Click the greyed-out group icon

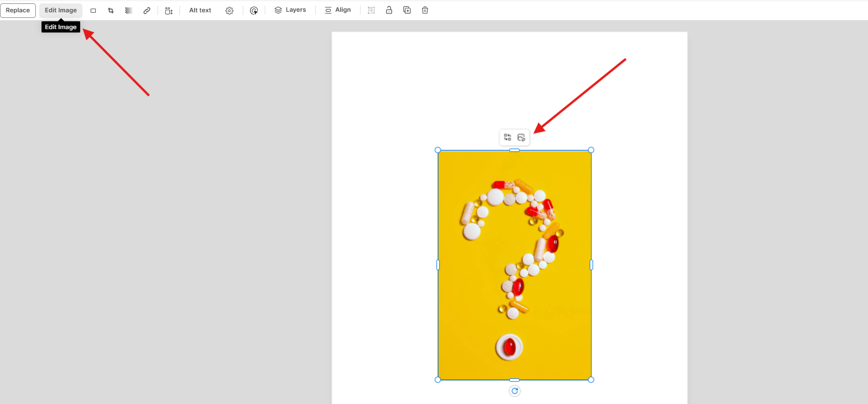(371, 10)
